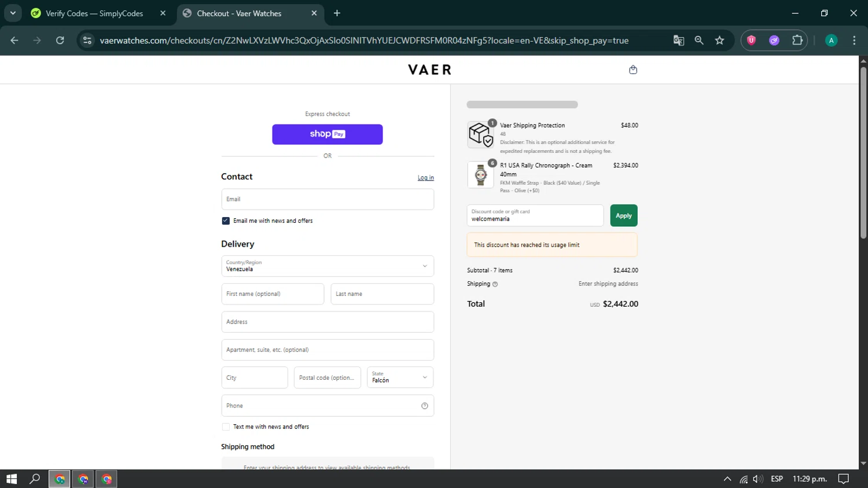
Task: Click the R1 USA Rally Chronograph thumbnail
Action: [x=481, y=175]
